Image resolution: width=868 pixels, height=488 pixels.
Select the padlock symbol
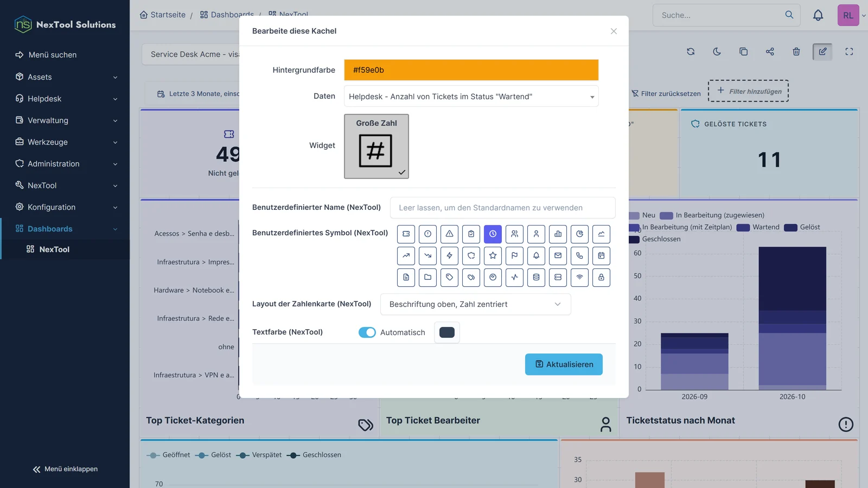click(601, 277)
